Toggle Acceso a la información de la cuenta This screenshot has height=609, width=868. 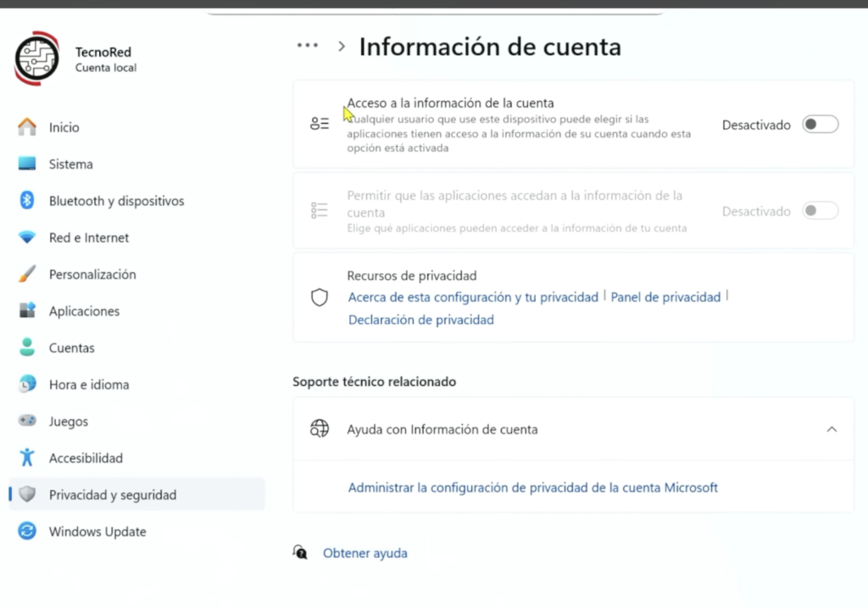click(820, 124)
